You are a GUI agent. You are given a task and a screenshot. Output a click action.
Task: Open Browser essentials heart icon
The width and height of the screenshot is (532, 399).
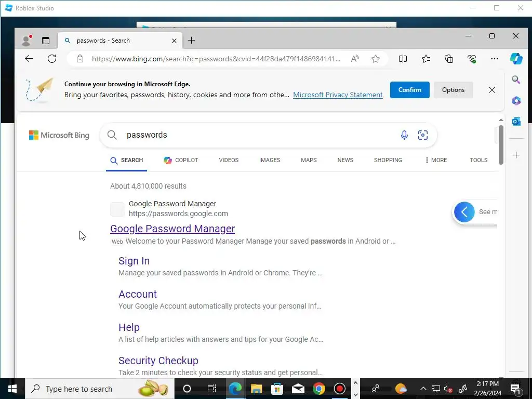click(472, 59)
